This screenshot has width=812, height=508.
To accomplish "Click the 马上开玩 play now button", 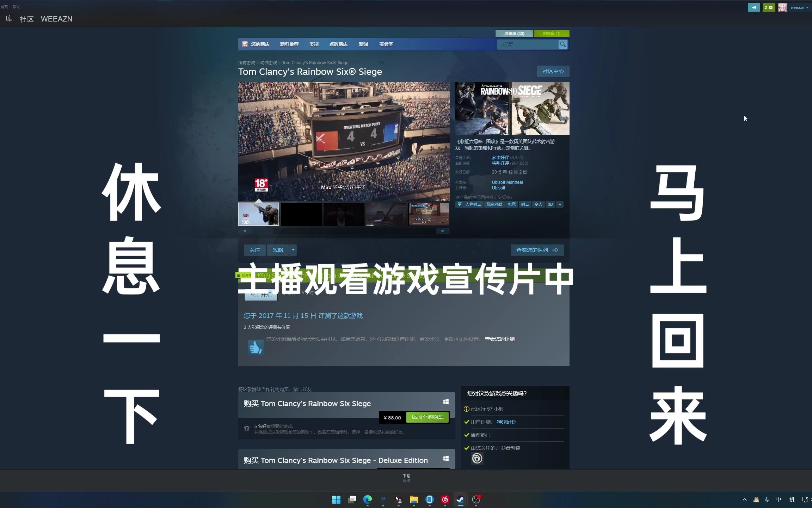I will click(261, 295).
